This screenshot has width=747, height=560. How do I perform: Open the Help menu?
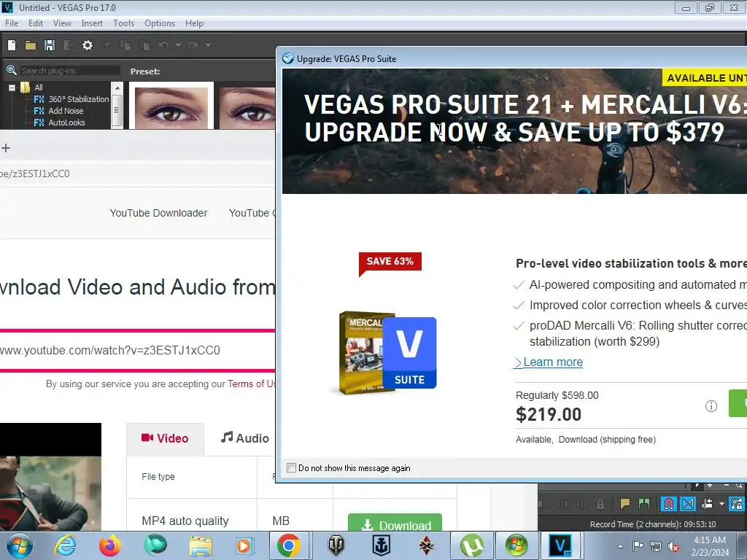194,23
